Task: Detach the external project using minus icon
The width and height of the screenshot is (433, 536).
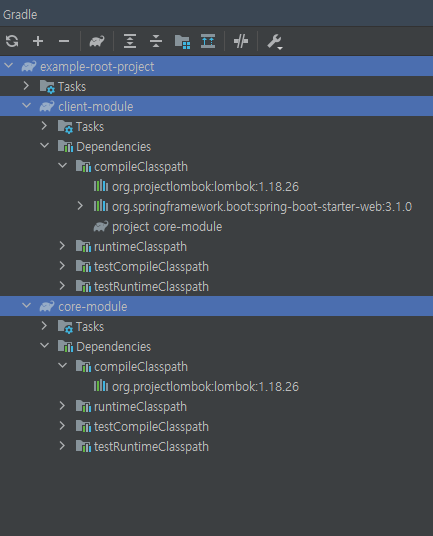Action: point(64,41)
